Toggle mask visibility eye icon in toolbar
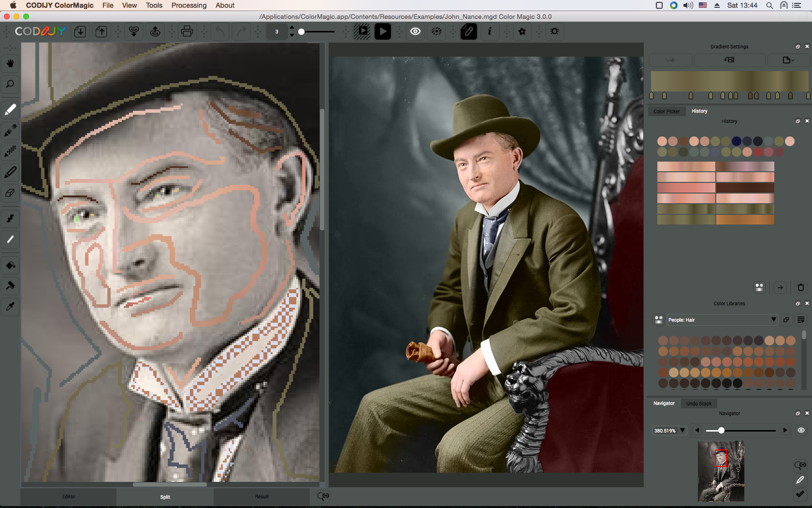The height and width of the screenshot is (508, 812). (x=415, y=31)
